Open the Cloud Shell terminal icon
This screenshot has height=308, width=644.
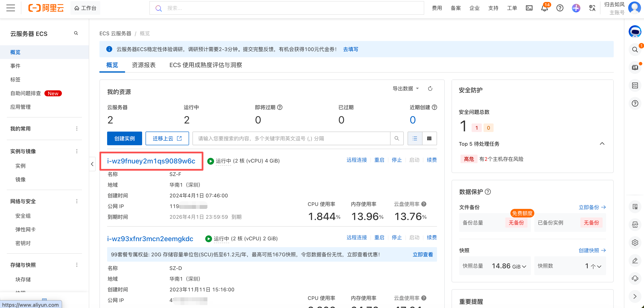click(x=529, y=8)
